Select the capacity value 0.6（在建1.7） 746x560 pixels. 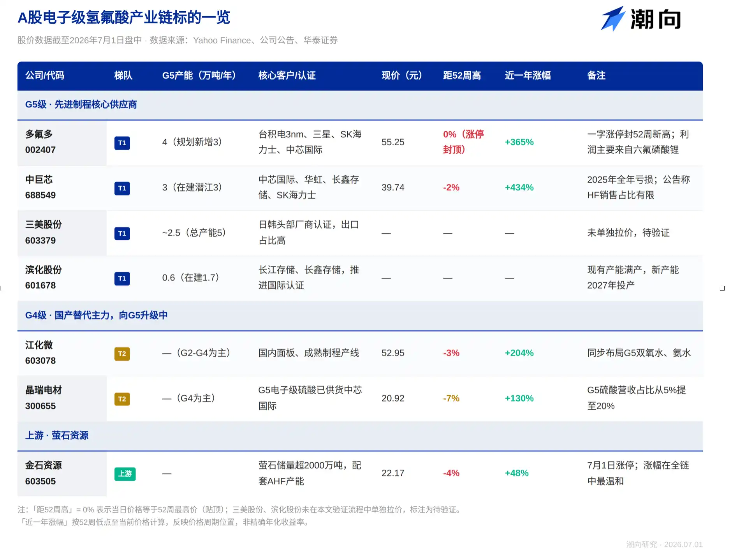[x=191, y=278]
